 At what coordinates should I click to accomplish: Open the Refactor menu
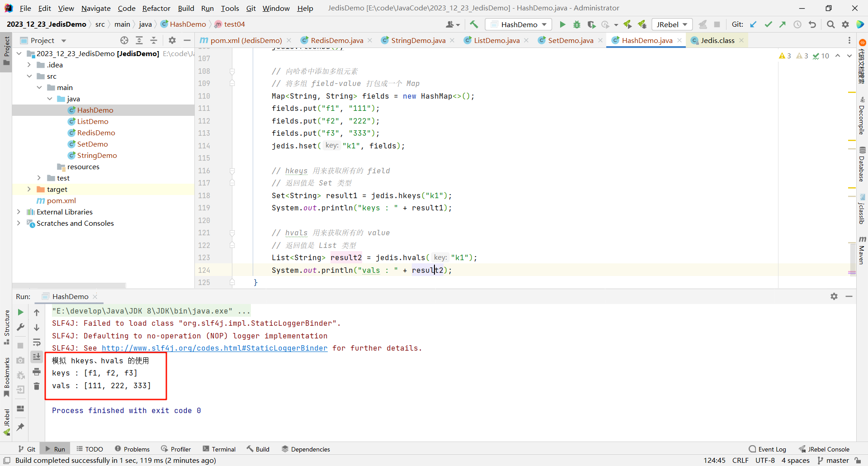pyautogui.click(x=156, y=8)
